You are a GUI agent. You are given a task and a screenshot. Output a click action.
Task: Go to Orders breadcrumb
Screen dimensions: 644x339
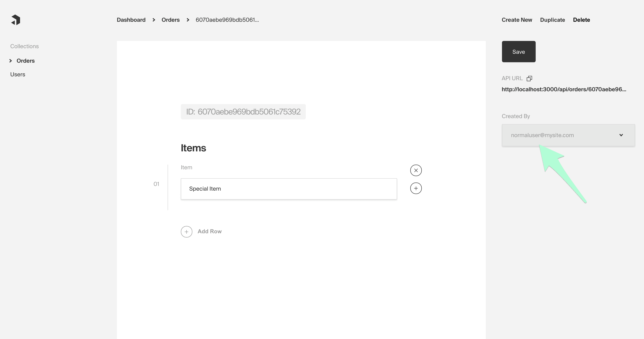pyautogui.click(x=171, y=20)
